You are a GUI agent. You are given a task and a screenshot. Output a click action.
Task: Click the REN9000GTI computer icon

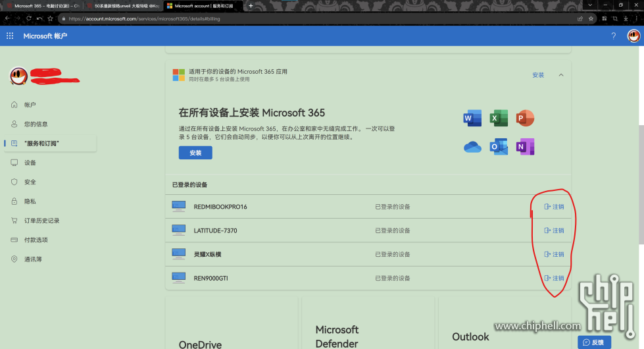tap(179, 278)
